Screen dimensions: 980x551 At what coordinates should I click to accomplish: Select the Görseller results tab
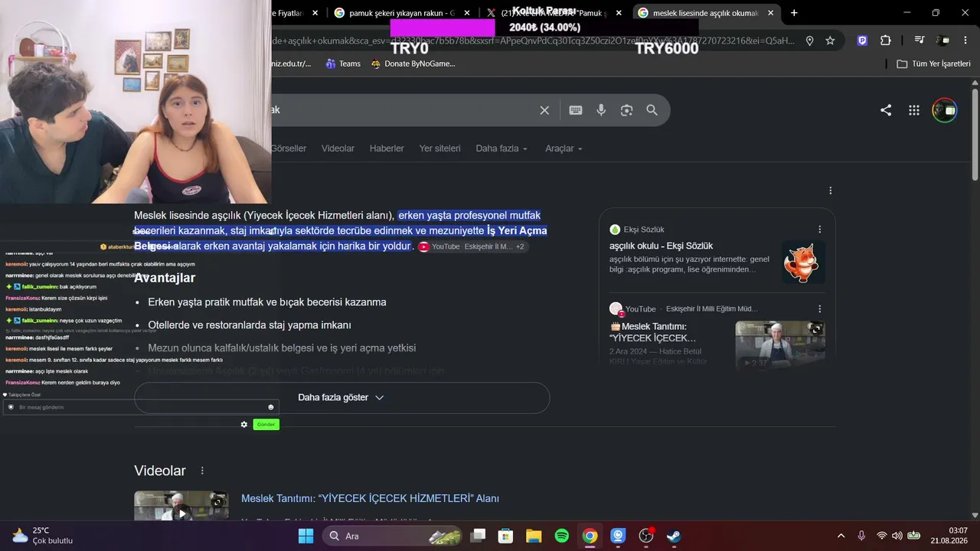(289, 148)
